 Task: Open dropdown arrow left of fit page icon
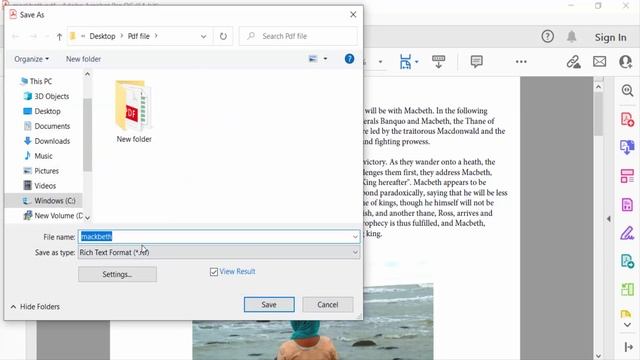[x=380, y=62]
